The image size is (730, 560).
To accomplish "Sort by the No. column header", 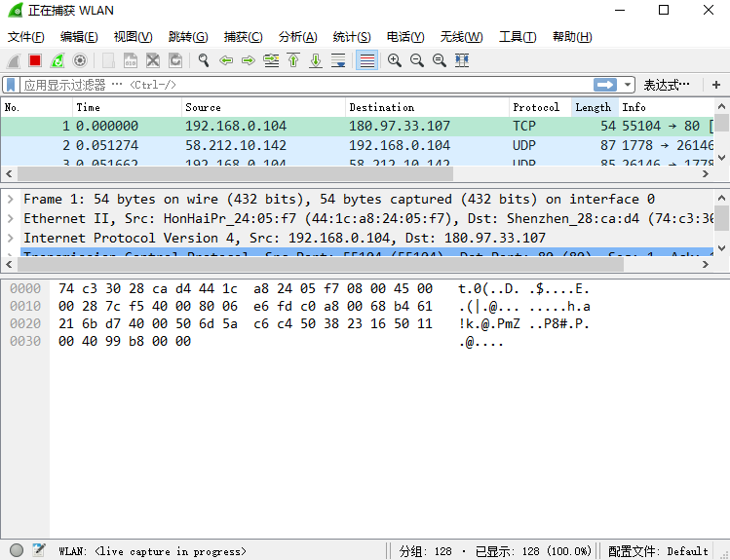I will [x=37, y=107].
